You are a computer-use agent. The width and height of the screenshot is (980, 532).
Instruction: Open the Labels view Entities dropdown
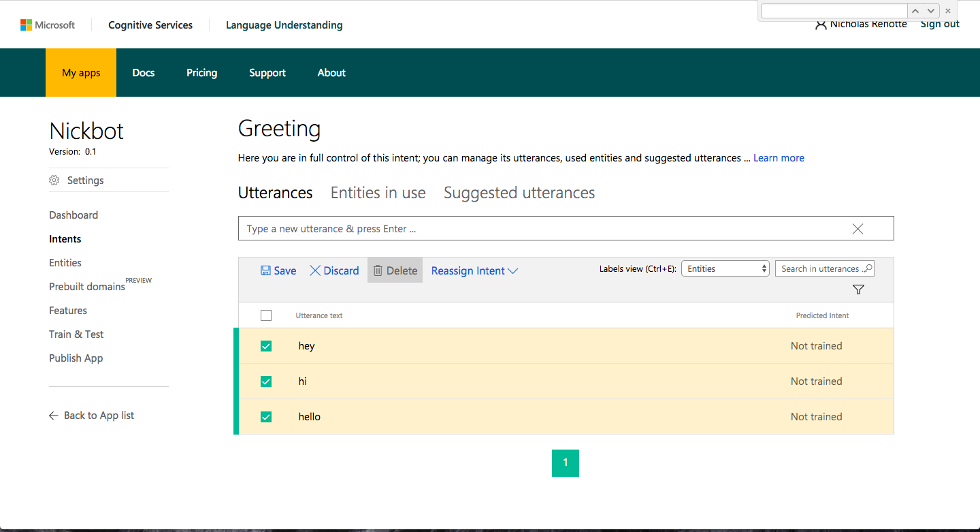point(725,268)
